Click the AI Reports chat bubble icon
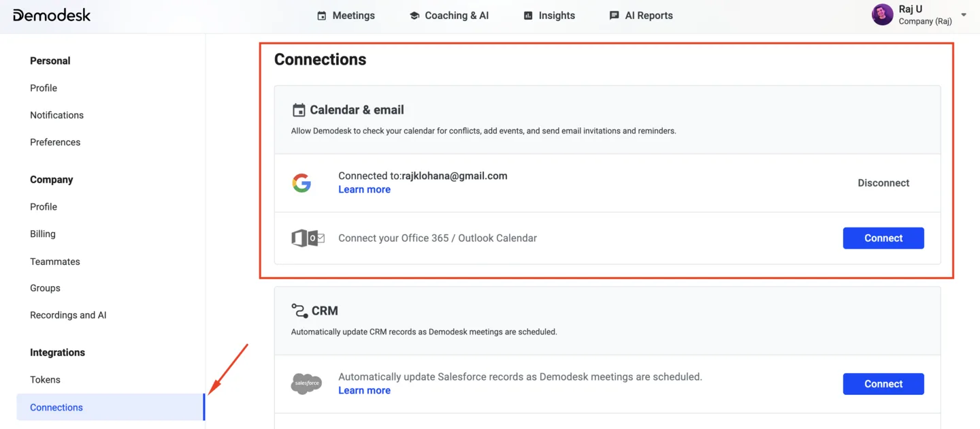 (615, 16)
